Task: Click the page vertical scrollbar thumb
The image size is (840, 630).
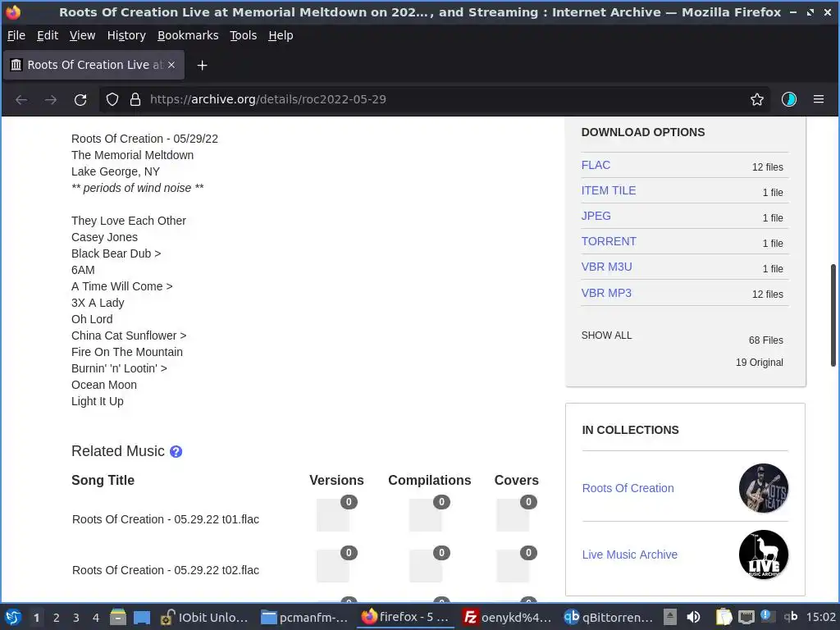Action: (833, 316)
